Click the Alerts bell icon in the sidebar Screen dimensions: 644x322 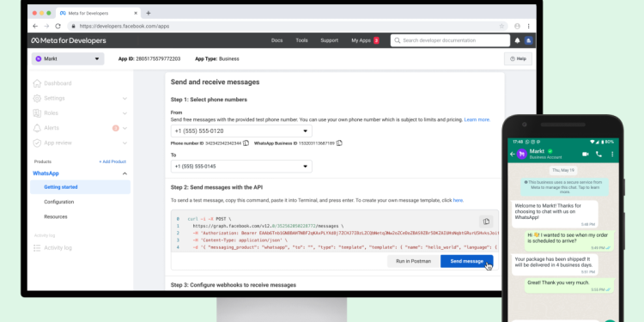pos(37,128)
